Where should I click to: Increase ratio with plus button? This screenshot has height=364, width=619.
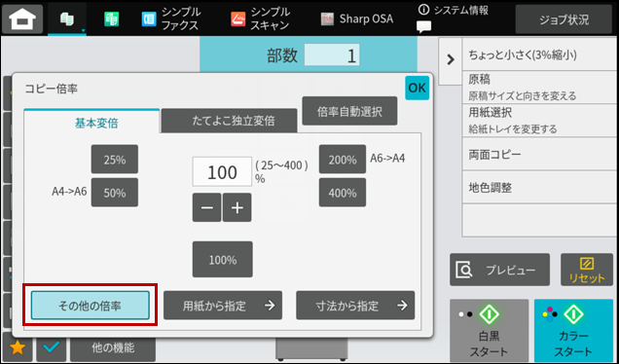point(237,207)
